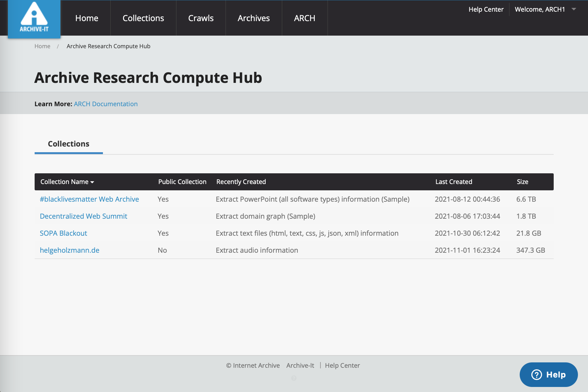This screenshot has width=588, height=392.
Task: Expand the Welcome, ARCH1 user dropdown
Action: [x=545, y=9]
